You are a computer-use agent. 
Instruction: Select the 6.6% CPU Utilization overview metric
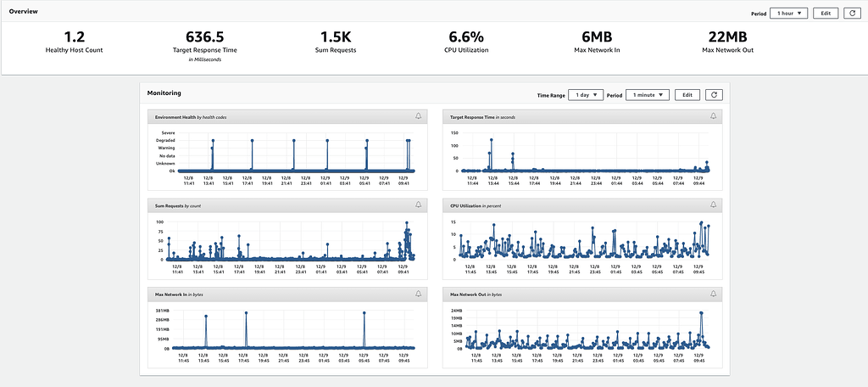click(x=465, y=36)
